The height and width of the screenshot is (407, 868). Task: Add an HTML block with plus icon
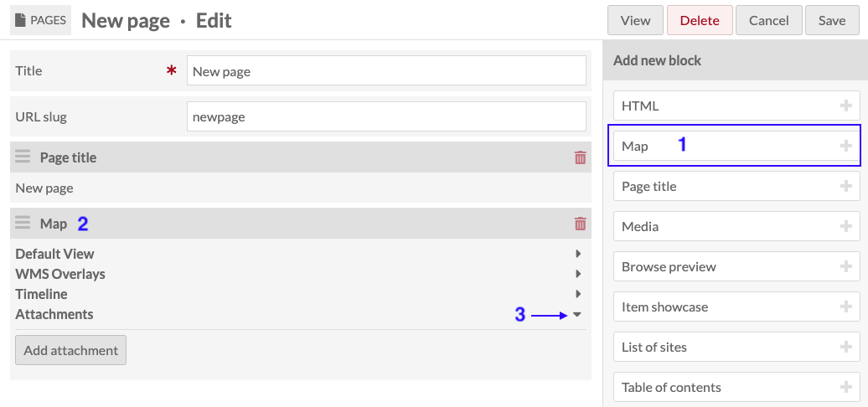pyautogui.click(x=846, y=106)
